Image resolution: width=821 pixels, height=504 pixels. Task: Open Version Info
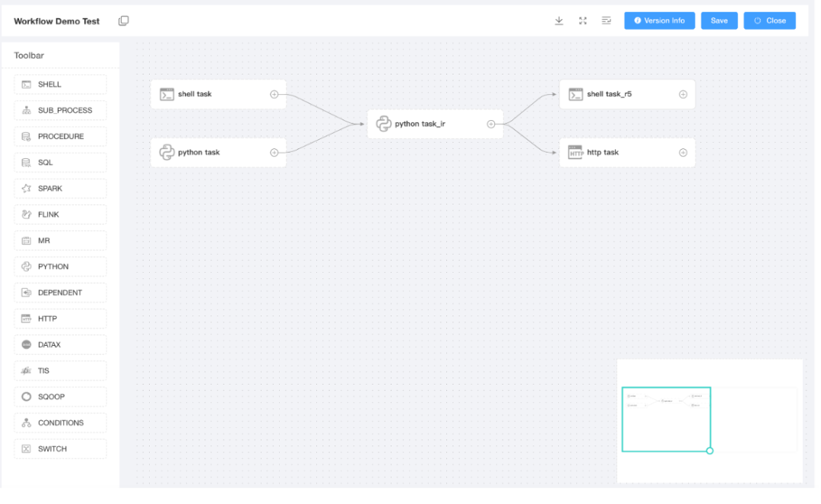(659, 21)
